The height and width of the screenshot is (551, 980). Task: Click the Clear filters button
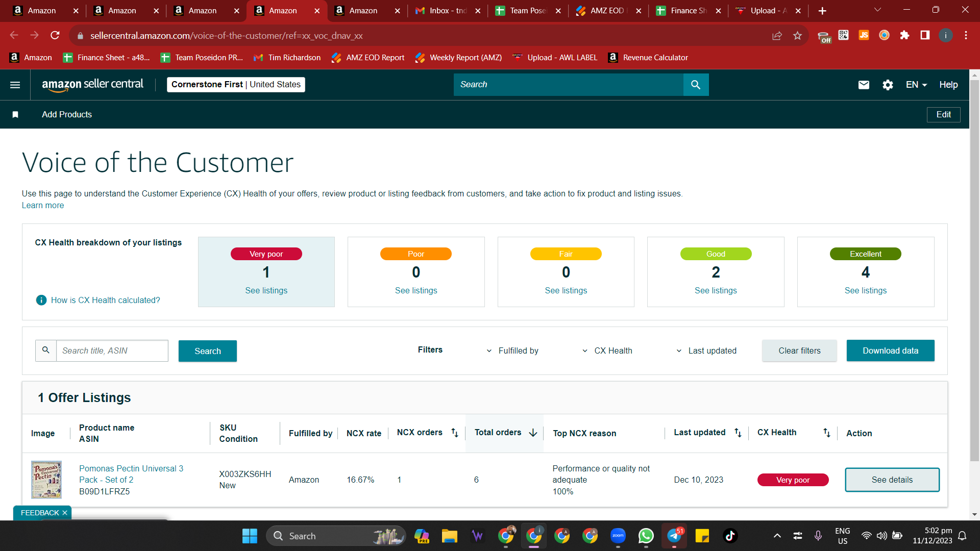[799, 351]
